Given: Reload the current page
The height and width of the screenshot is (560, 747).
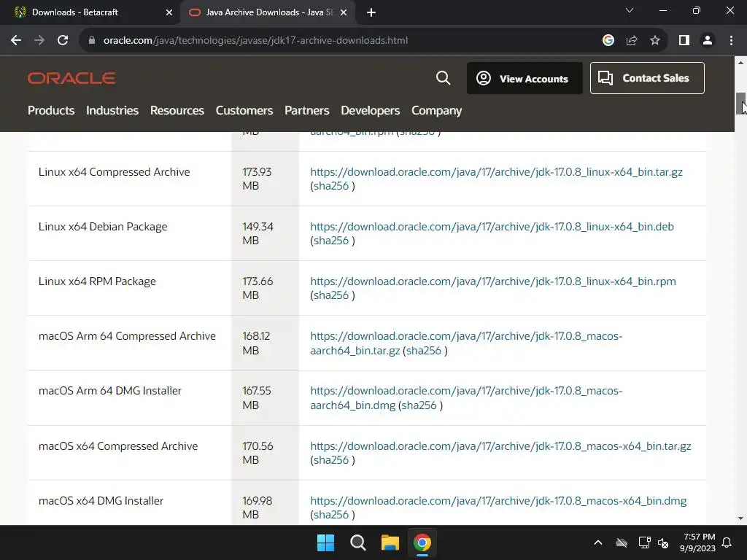Looking at the screenshot, I should (63, 41).
